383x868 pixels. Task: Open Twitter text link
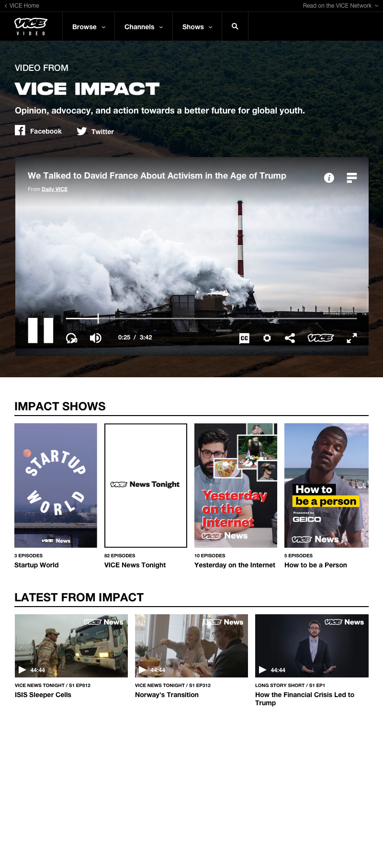click(102, 132)
